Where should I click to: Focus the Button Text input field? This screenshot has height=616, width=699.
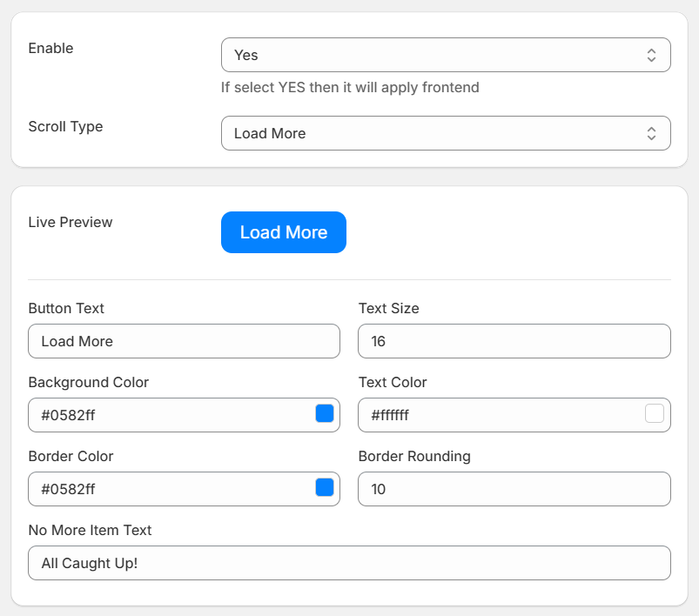tap(185, 341)
